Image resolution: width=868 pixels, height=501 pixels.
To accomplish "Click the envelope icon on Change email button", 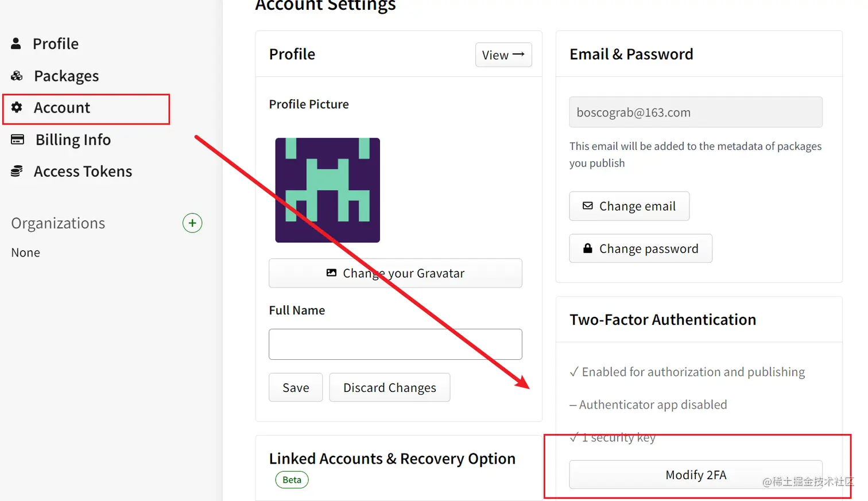I will click(587, 205).
